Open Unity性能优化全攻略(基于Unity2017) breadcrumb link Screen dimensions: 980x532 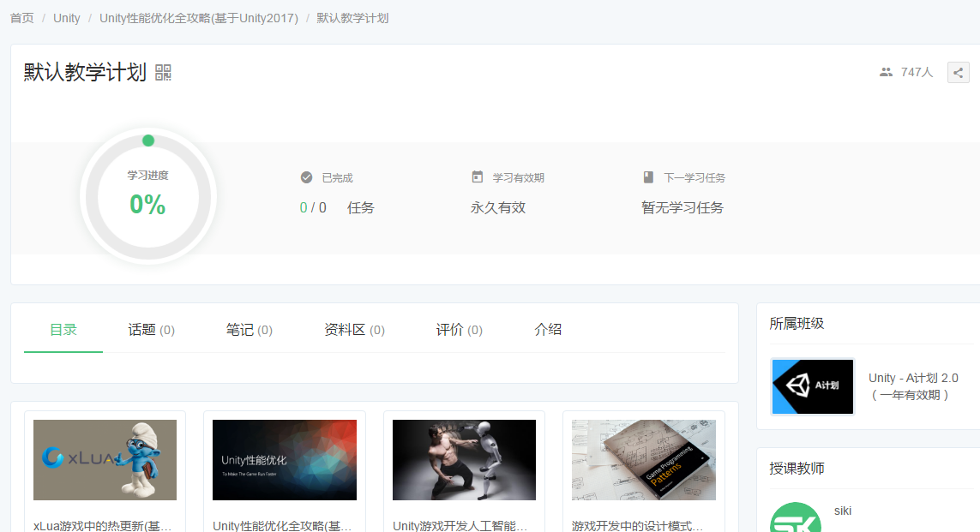(x=199, y=18)
